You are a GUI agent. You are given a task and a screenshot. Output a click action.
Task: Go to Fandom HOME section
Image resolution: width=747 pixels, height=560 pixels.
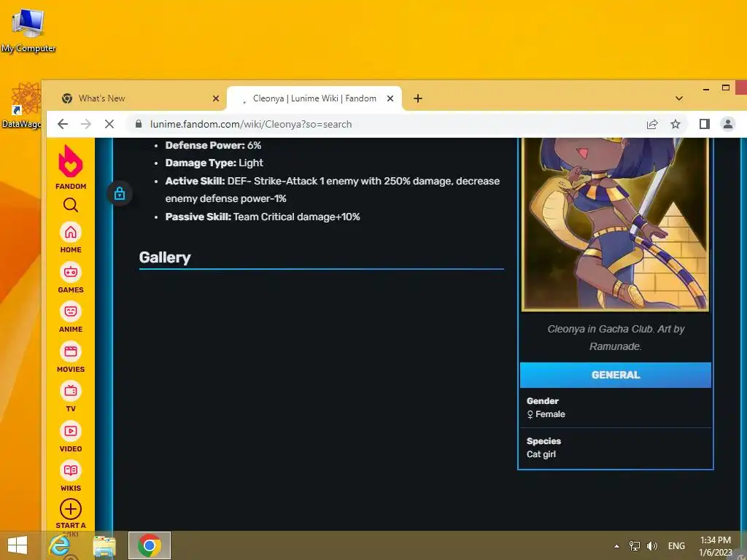[71, 238]
